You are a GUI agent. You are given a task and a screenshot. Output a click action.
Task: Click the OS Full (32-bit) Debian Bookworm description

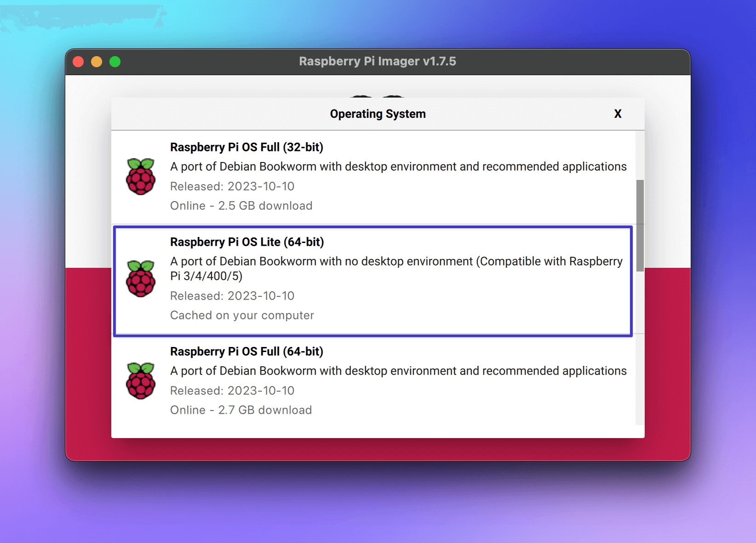pyautogui.click(x=398, y=167)
